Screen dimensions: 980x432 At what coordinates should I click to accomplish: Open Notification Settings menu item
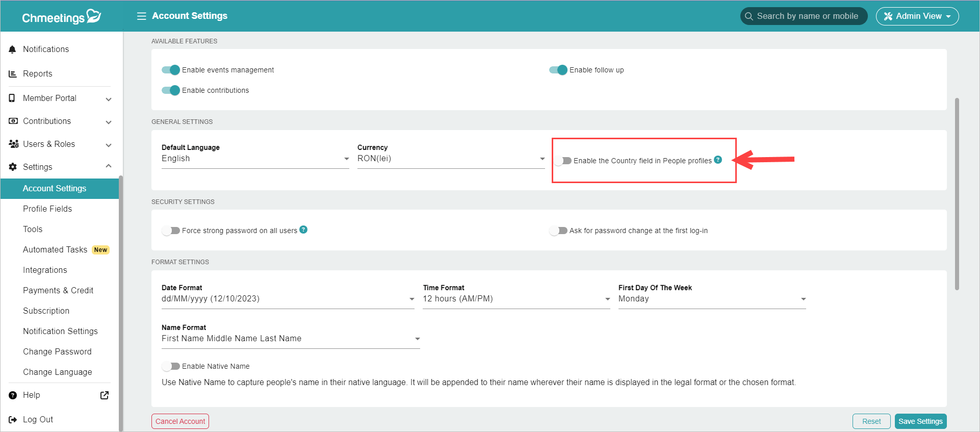[x=60, y=331]
